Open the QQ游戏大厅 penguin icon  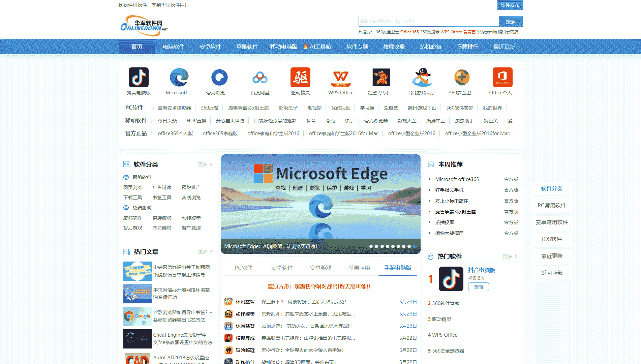[x=422, y=77]
